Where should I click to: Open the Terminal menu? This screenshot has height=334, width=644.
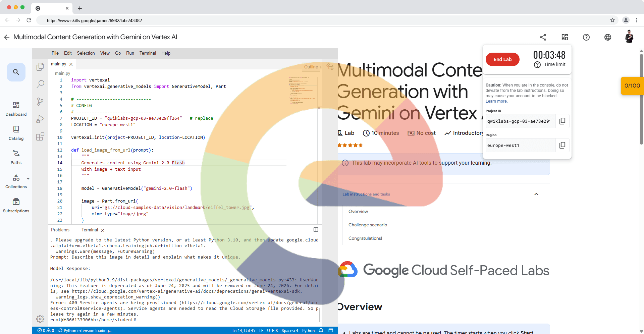pos(148,53)
